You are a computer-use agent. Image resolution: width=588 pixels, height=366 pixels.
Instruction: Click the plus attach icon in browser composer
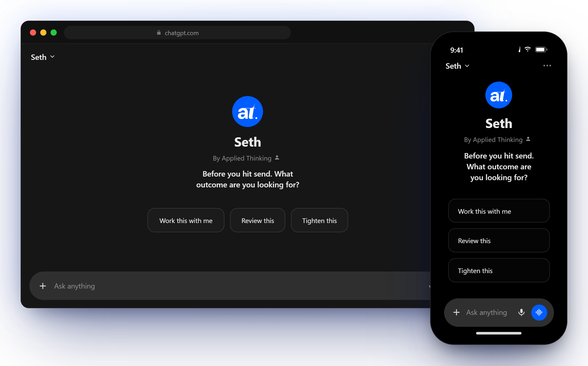[x=43, y=286]
